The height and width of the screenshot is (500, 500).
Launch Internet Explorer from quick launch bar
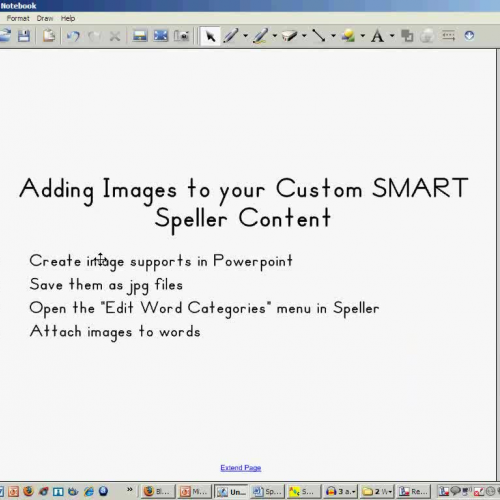(x=89, y=491)
